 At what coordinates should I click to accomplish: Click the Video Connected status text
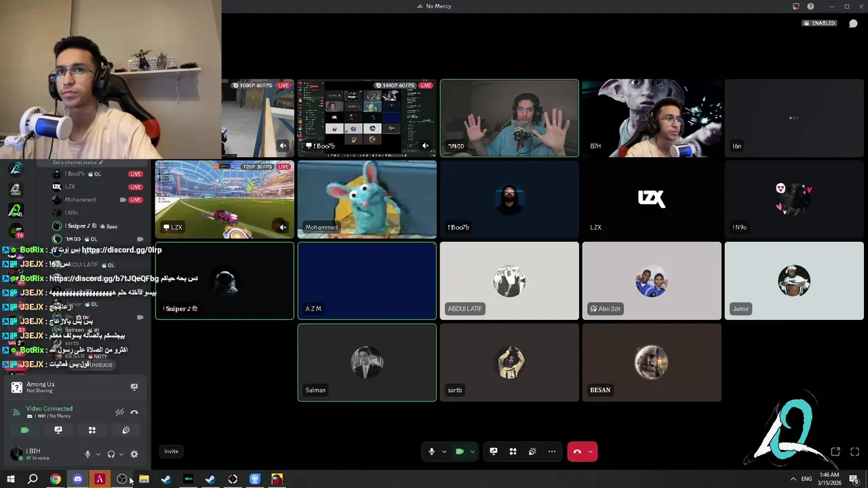49,409
